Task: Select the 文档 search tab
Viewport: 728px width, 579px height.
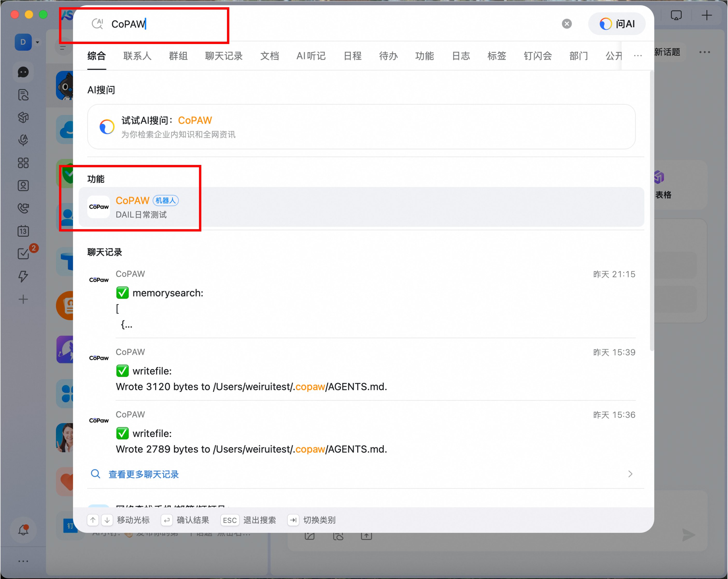Action: pos(270,56)
